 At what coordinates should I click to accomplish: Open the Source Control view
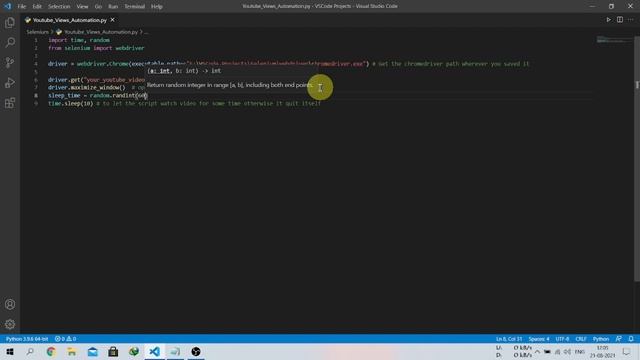click(x=10, y=62)
